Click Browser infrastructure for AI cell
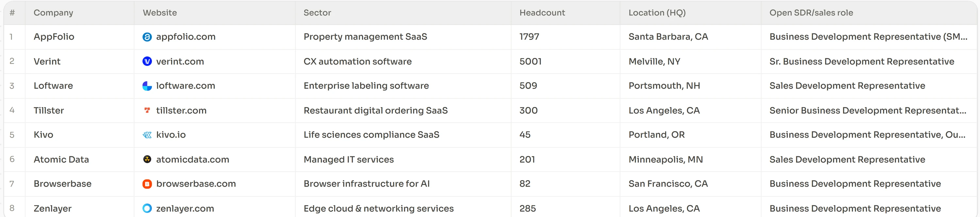 (x=403, y=184)
